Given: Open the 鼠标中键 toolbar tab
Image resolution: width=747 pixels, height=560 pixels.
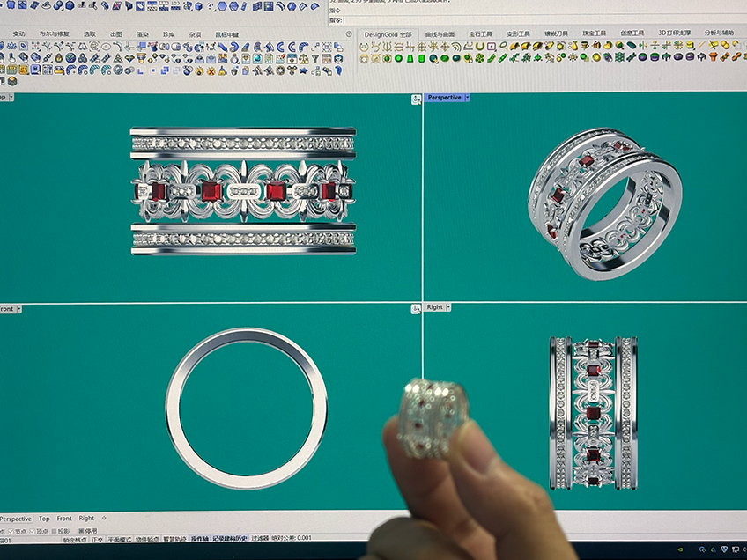Looking at the screenshot, I should pyautogui.click(x=226, y=34).
